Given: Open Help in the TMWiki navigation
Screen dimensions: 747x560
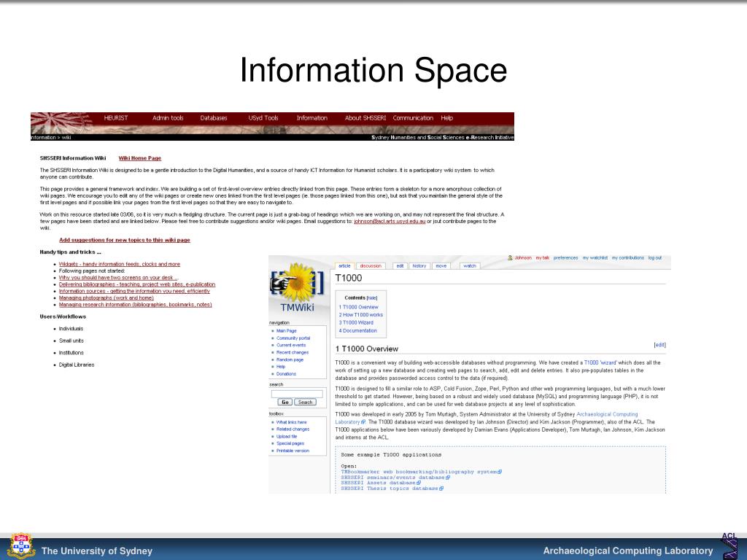Looking at the screenshot, I should (281, 367).
